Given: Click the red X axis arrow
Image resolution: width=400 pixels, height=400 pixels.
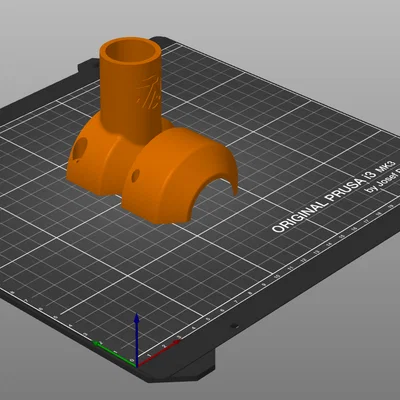Looking at the screenshot, I should [159, 354].
